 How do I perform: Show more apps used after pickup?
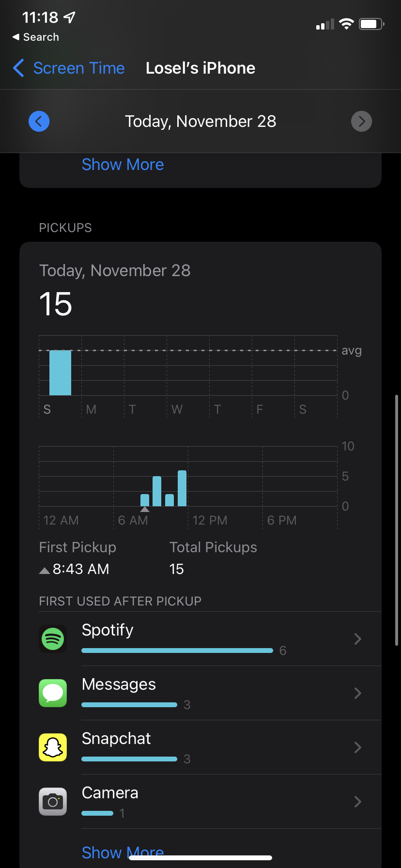point(123,852)
